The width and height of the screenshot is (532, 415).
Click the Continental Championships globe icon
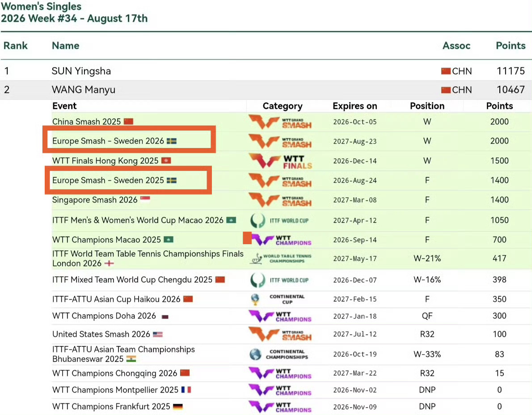point(255,354)
